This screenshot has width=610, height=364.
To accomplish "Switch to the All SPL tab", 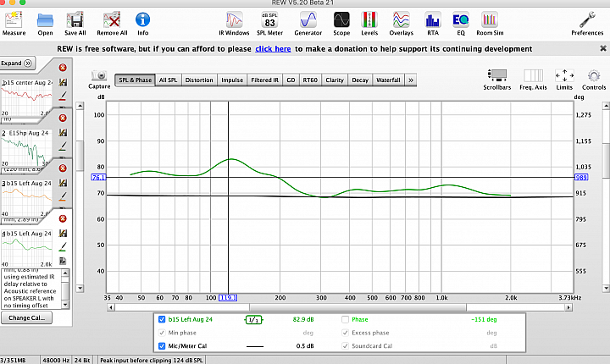I will 168,80.
